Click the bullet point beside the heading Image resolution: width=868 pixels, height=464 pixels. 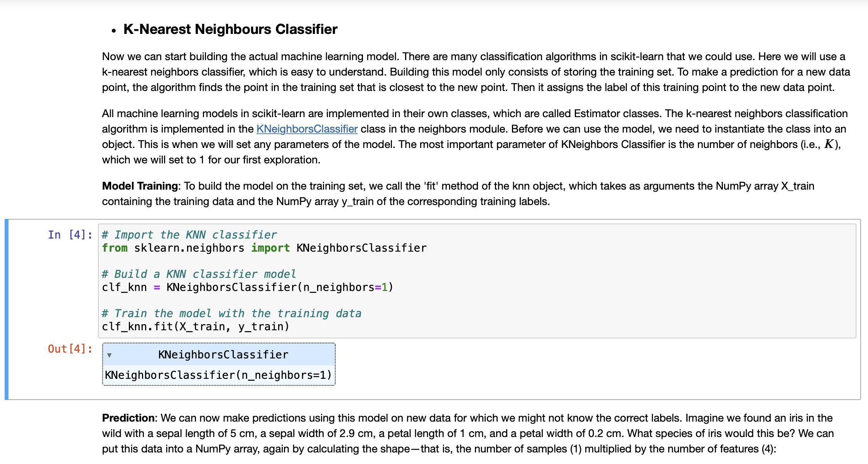[x=113, y=30]
